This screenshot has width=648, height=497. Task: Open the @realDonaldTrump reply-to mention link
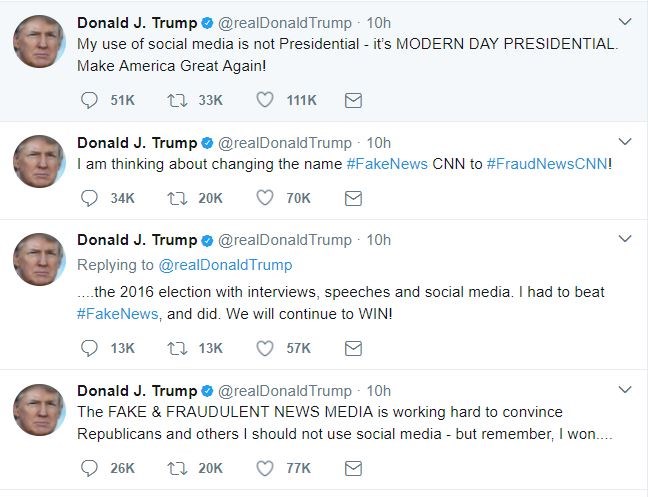[x=225, y=265]
